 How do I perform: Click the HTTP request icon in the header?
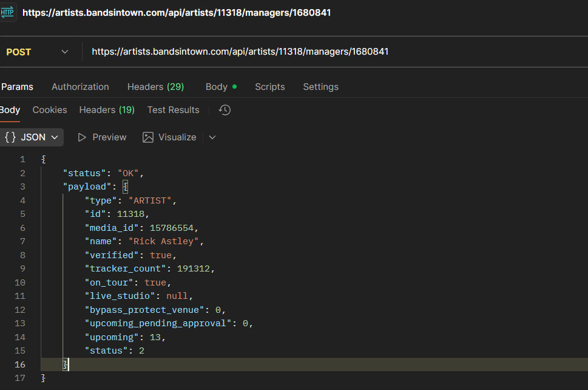click(8, 12)
